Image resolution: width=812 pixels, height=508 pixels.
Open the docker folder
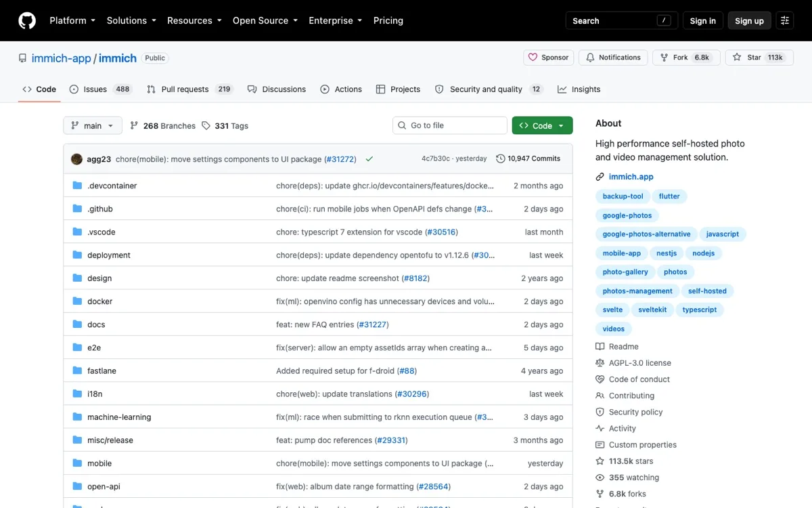click(x=100, y=301)
